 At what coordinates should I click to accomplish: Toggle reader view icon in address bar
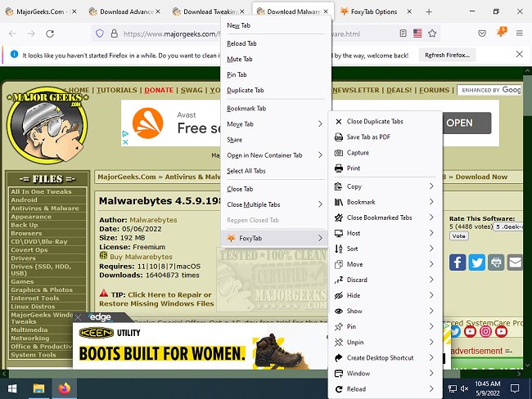403,34
